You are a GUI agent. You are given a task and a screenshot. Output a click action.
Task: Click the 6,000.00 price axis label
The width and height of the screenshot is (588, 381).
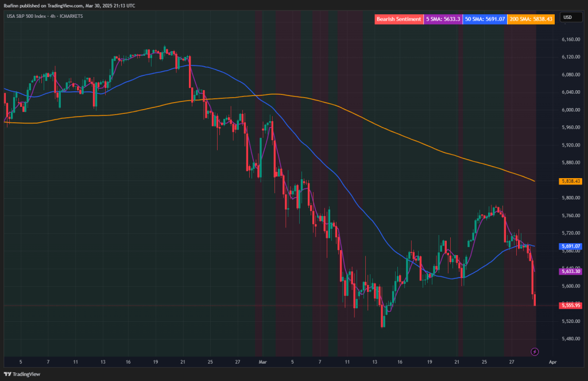coord(570,110)
